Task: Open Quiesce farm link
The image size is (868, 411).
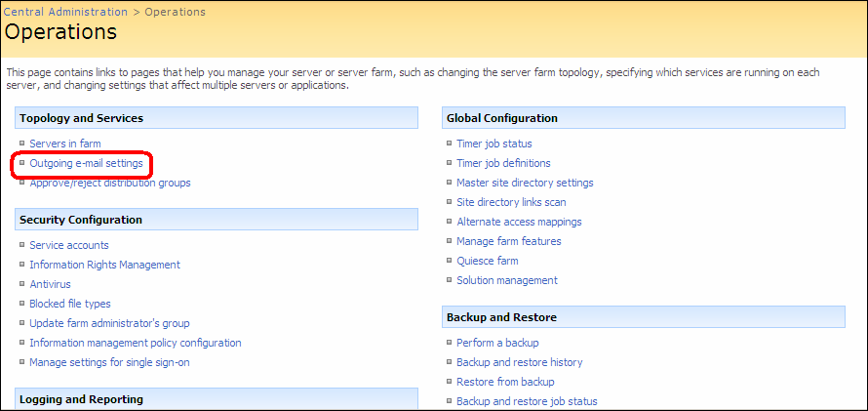Action: click(x=488, y=261)
